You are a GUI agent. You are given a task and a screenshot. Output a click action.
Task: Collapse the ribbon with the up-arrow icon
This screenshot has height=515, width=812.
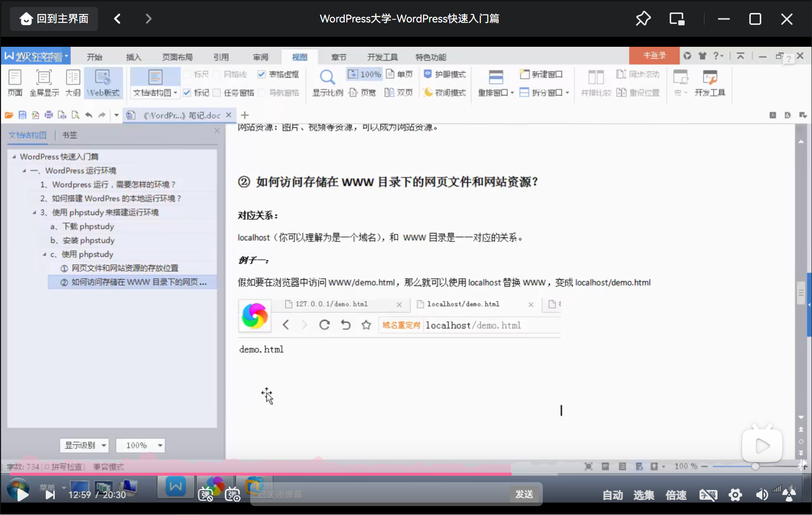pyautogui.click(x=740, y=56)
